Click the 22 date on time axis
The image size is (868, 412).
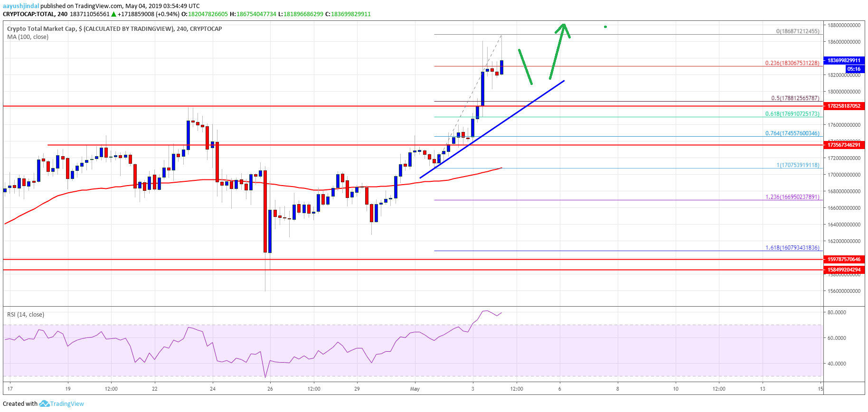[155, 389]
